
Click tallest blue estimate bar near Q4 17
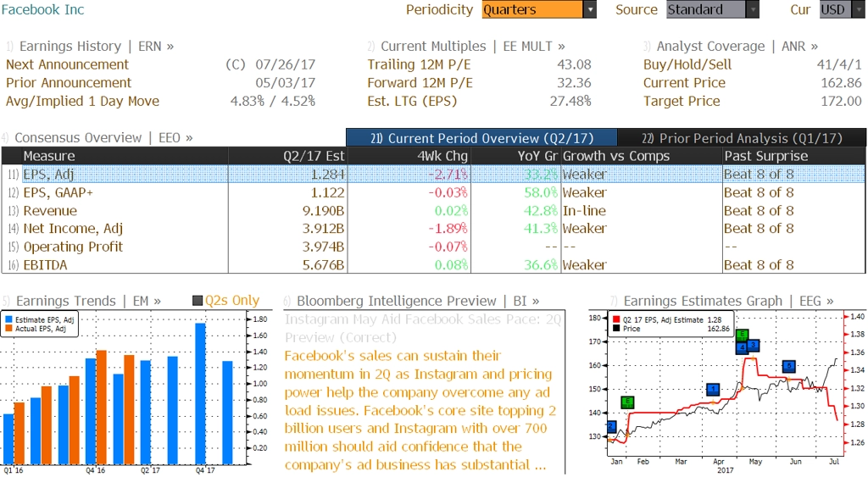tap(200, 393)
